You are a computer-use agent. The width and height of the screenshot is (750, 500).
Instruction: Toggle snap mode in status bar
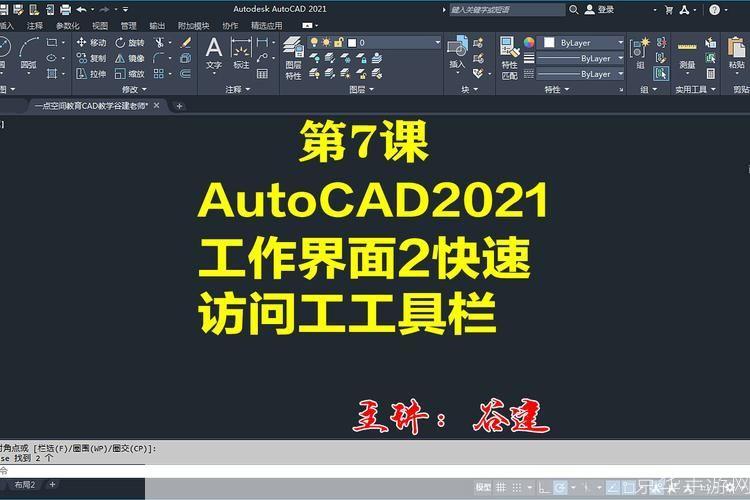517,488
